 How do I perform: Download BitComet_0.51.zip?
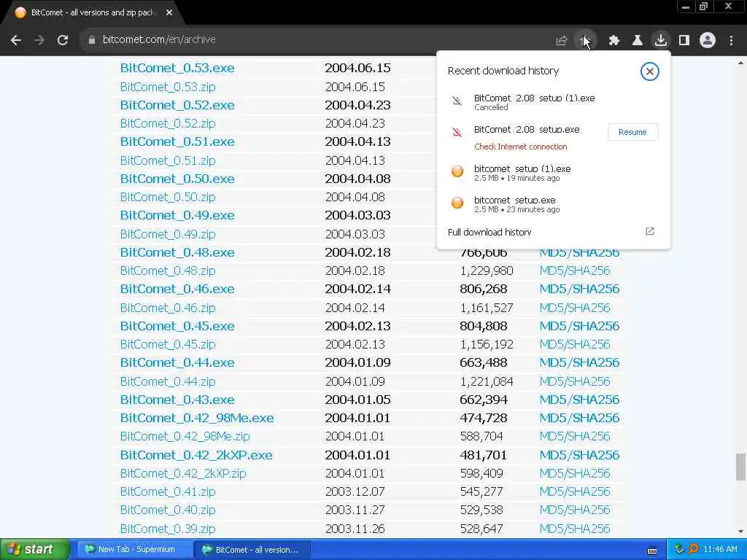click(168, 161)
